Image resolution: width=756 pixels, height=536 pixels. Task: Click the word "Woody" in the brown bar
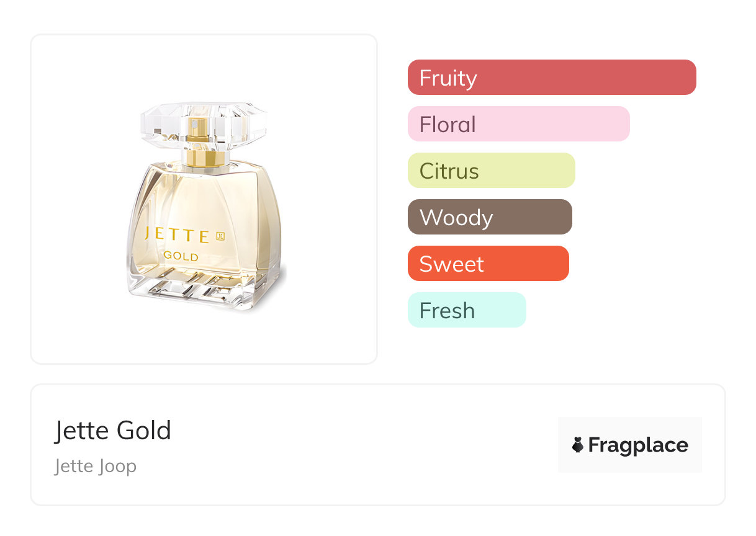(456, 218)
